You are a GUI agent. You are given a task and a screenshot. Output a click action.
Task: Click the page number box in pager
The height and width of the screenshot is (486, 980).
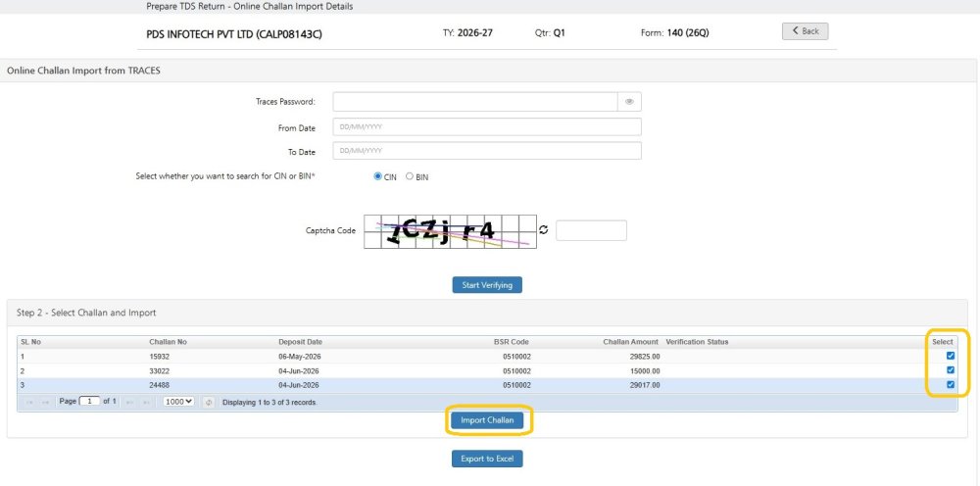[x=89, y=402]
